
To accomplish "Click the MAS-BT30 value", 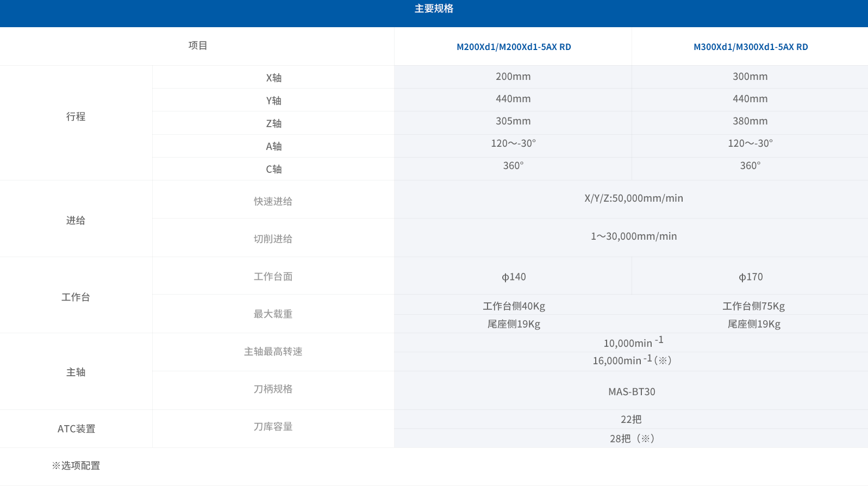I will [632, 392].
